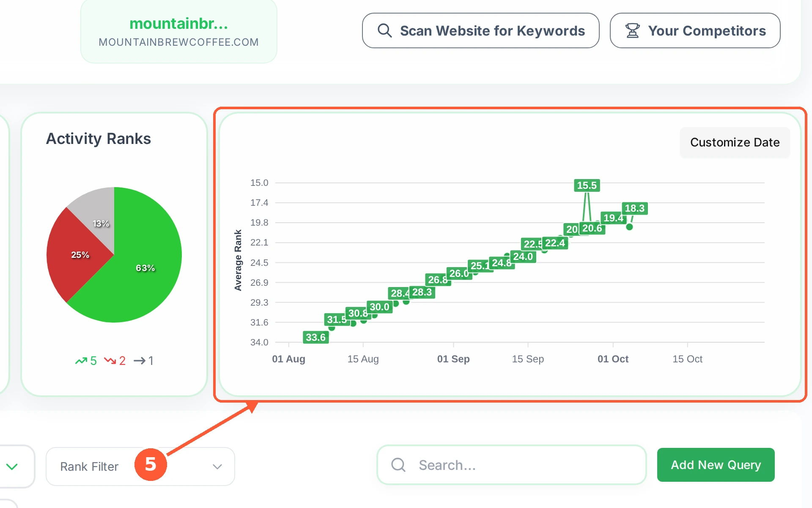Focus the Search... query field
The image size is (812, 508).
tap(512, 465)
